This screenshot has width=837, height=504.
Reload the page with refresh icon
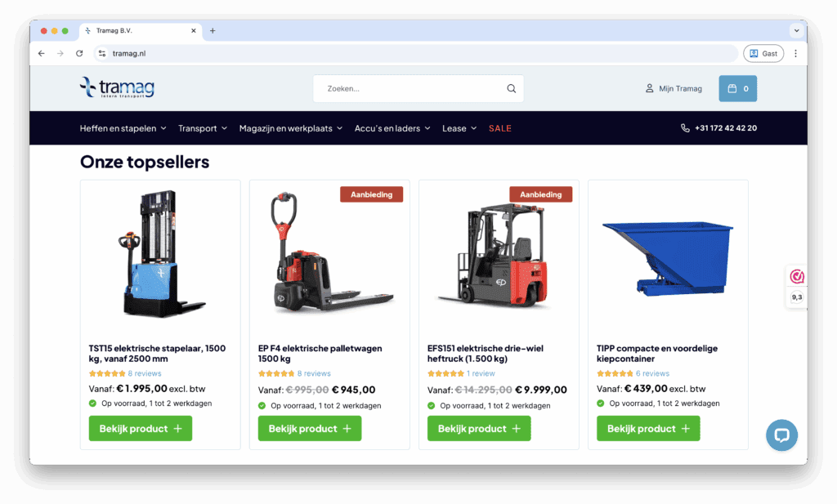tap(79, 53)
